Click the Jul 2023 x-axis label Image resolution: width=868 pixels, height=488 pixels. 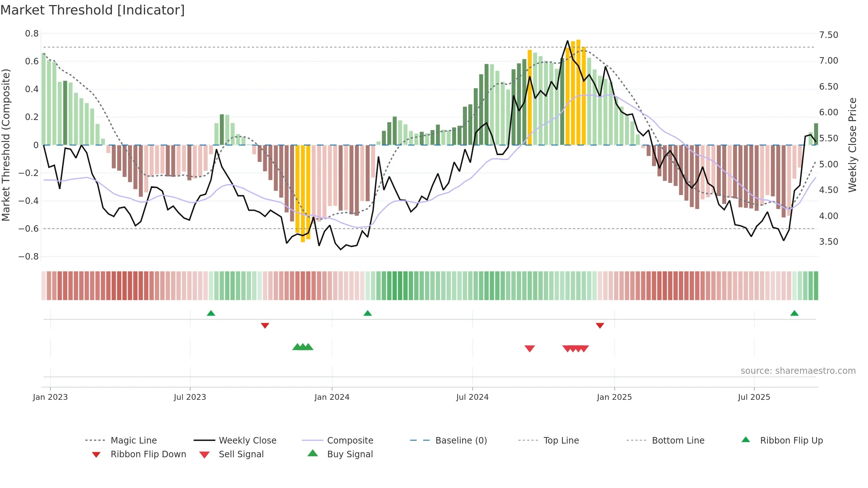190,397
